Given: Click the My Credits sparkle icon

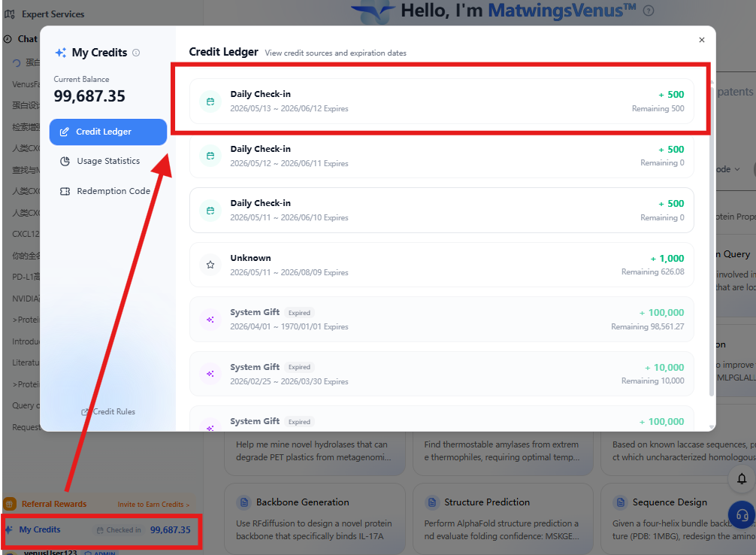Looking at the screenshot, I should tap(61, 53).
